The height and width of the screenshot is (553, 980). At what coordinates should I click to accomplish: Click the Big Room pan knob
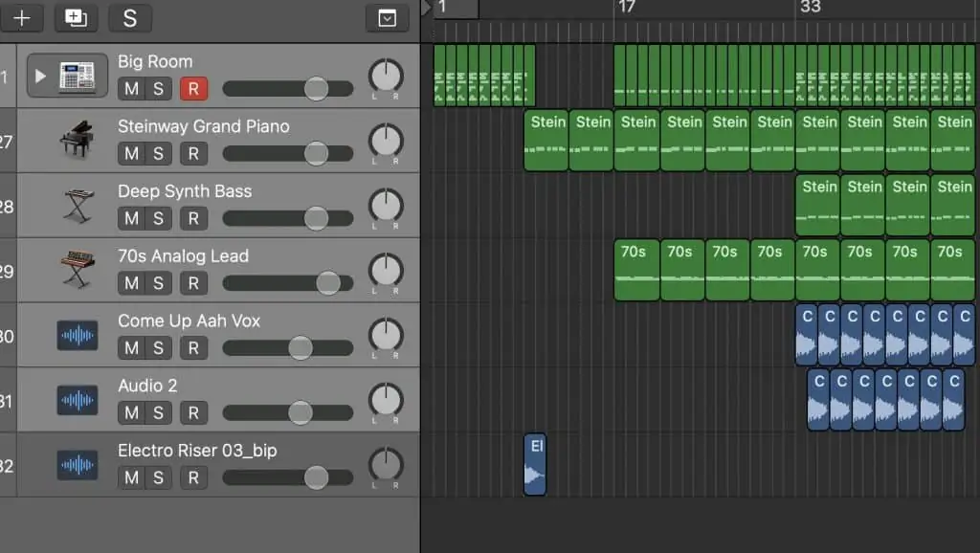pyautogui.click(x=386, y=77)
